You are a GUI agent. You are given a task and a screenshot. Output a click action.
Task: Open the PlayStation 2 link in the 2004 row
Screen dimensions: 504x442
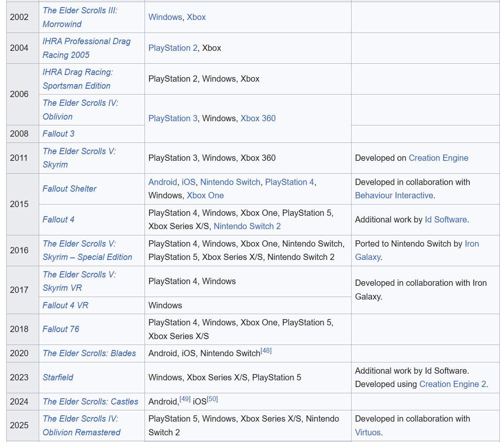tap(173, 48)
